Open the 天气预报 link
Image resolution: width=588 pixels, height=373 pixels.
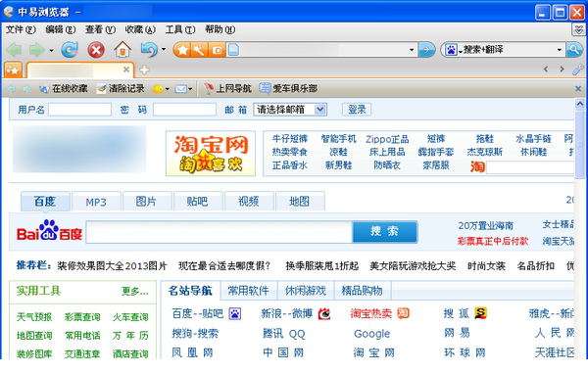click(34, 317)
